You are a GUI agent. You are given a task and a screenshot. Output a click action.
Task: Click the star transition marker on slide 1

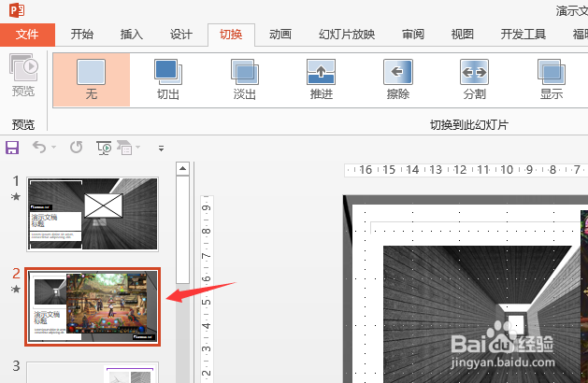coord(16,196)
